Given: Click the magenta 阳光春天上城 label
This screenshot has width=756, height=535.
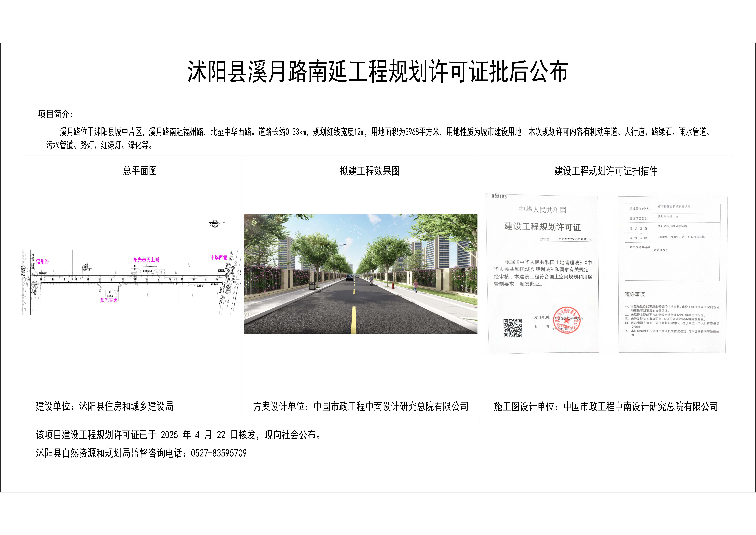Looking at the screenshot, I should tap(146, 260).
